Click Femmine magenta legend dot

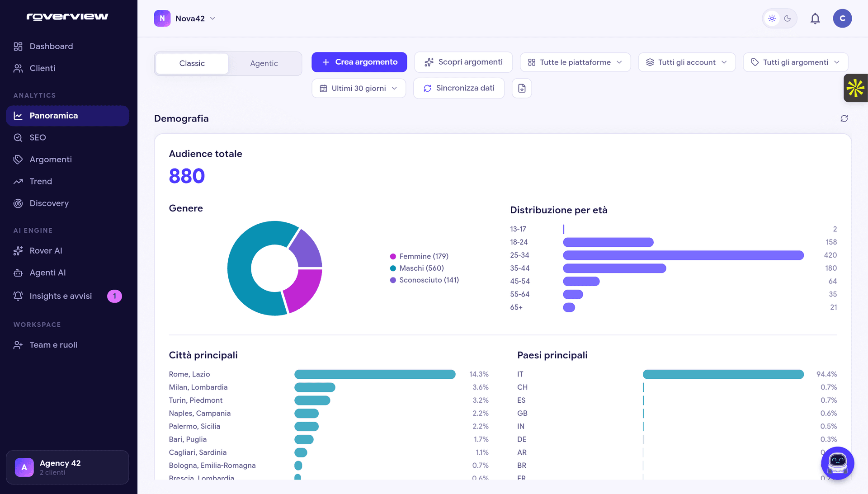[393, 257]
